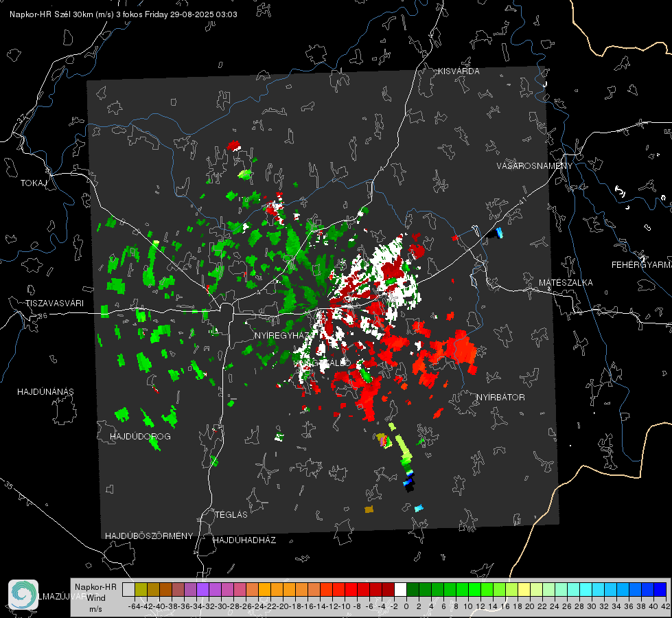Select the KISVÁRDA city label
The image size is (672, 618).
coord(459,71)
